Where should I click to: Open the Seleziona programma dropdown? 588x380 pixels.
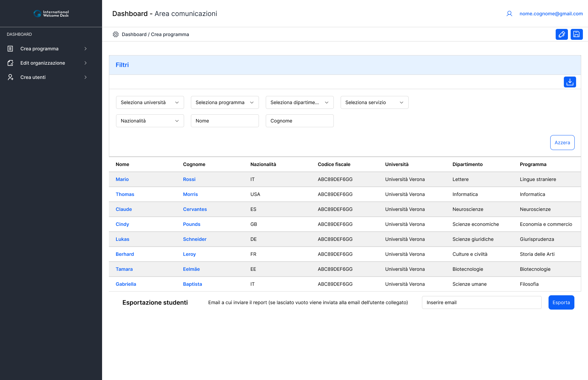225,102
